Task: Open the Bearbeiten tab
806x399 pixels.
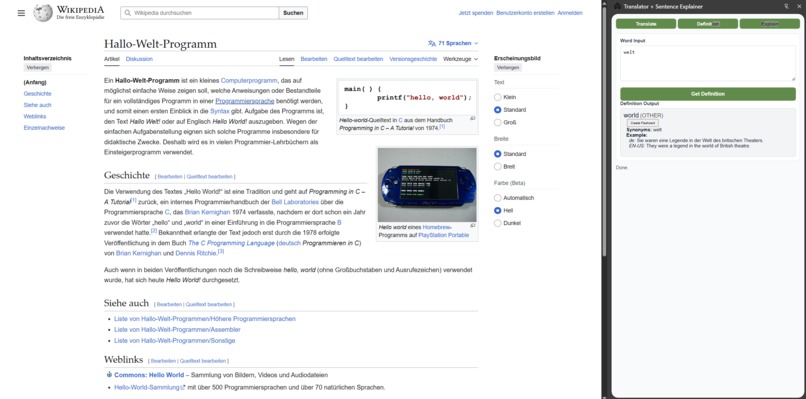Action: [314, 59]
